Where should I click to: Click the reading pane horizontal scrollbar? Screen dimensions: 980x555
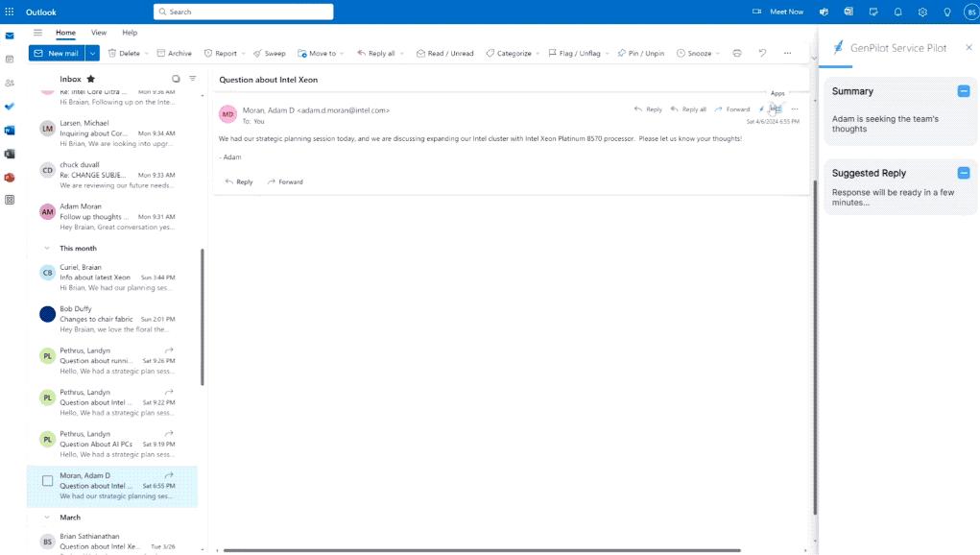(482, 550)
